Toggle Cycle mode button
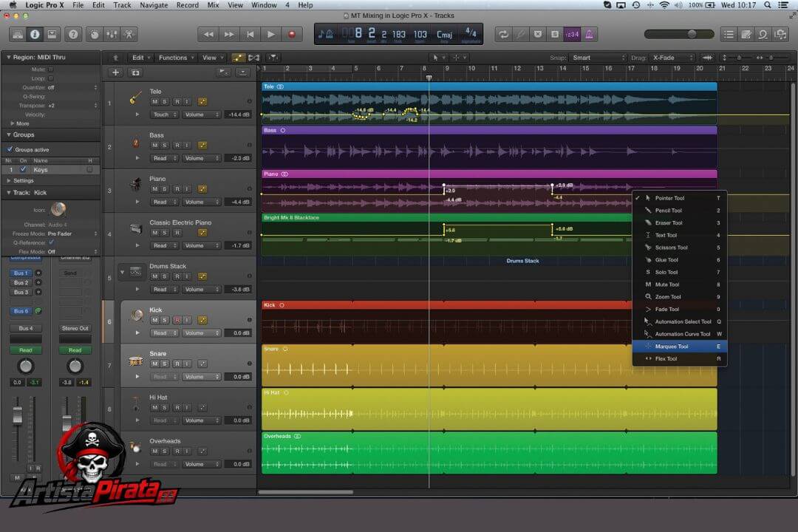The width and height of the screenshot is (798, 532). 503,35
